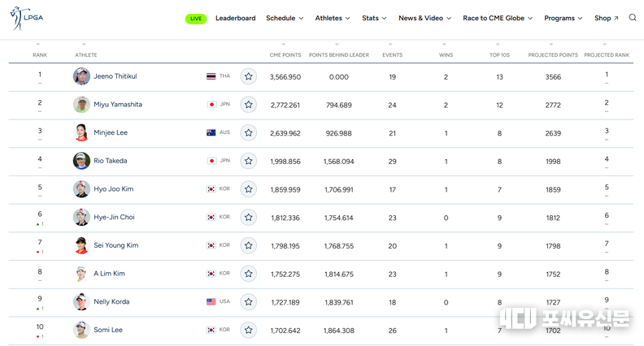
Task: Open Nelly Korda's athlete profile link
Action: pos(111,302)
